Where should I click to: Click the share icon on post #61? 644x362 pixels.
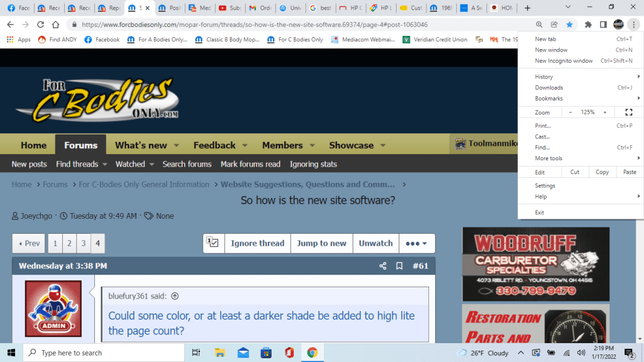382,266
